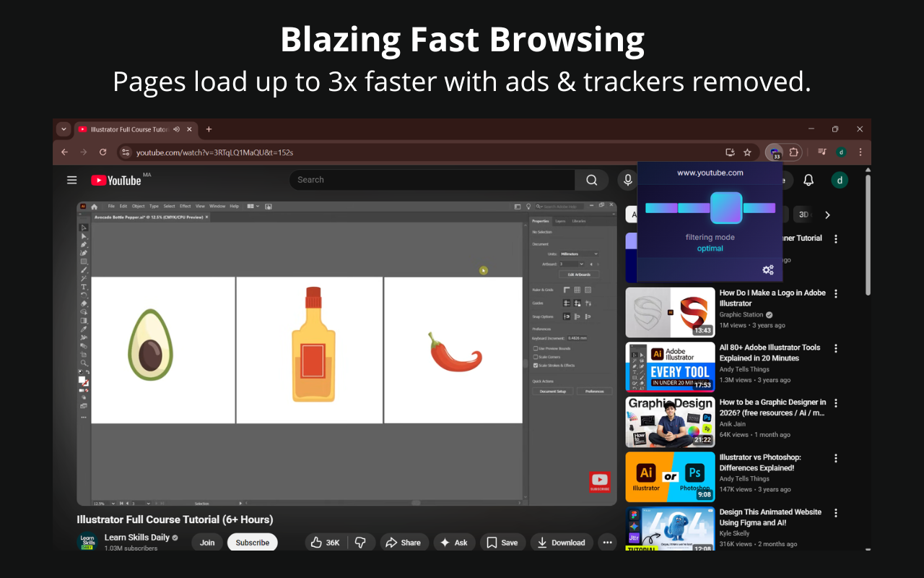Click the YouTube search field

coord(432,180)
